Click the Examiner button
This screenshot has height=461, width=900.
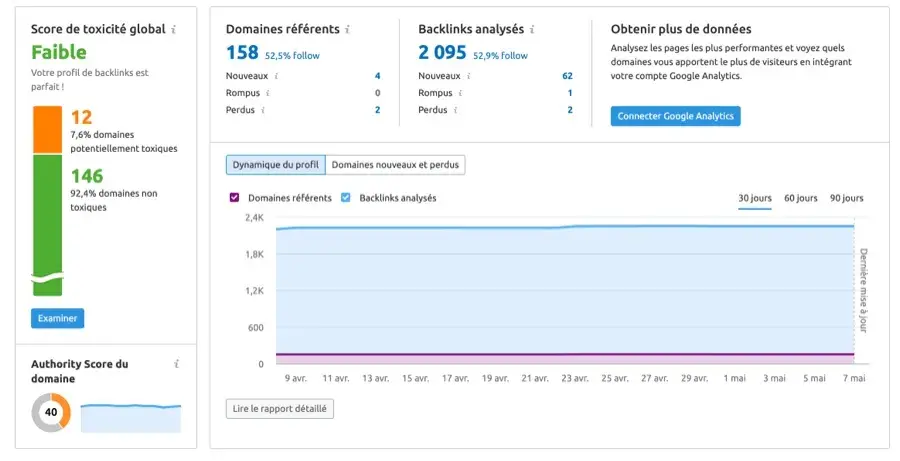coord(57,318)
